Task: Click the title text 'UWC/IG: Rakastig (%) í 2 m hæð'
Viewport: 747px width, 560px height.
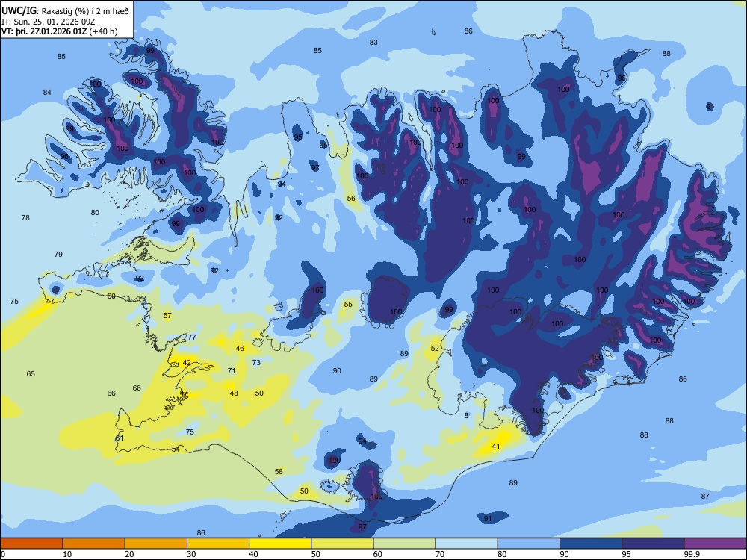Action: pos(65,11)
